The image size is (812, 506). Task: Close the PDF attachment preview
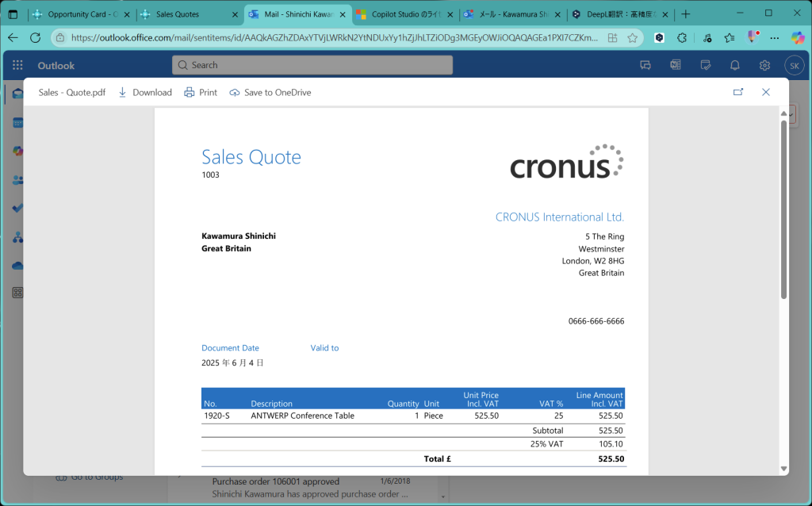point(766,92)
